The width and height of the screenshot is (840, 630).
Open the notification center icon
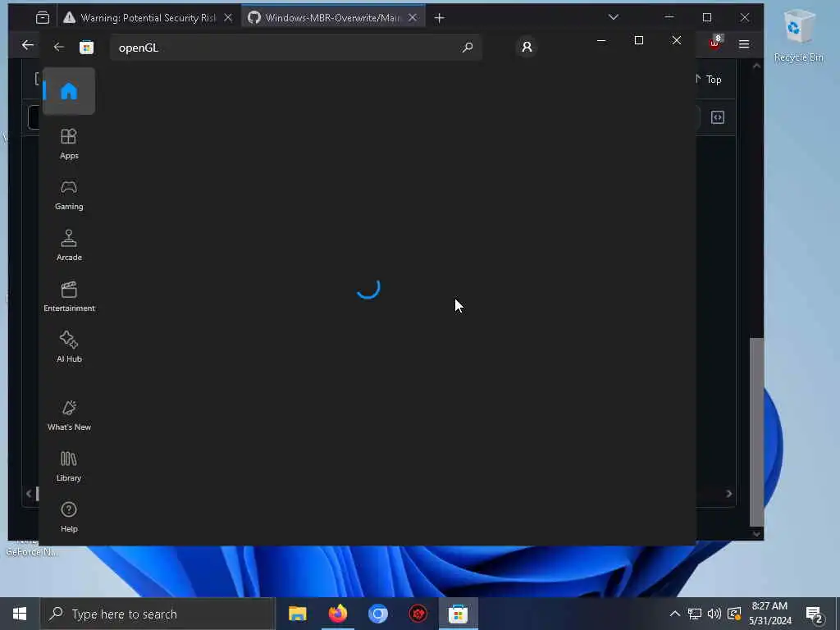click(x=815, y=615)
